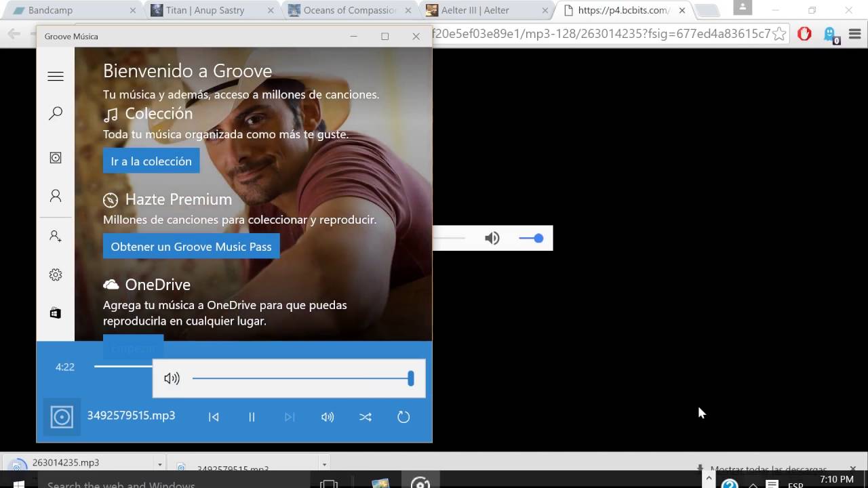The width and height of the screenshot is (868, 488).
Task: Click now-playing album art thumbnail
Action: 62,417
